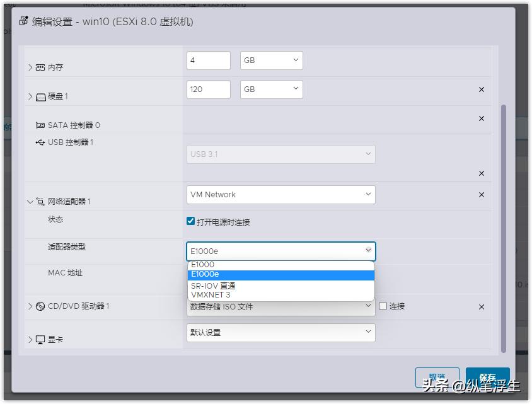Click the USB controller 1 icon

coord(40,142)
